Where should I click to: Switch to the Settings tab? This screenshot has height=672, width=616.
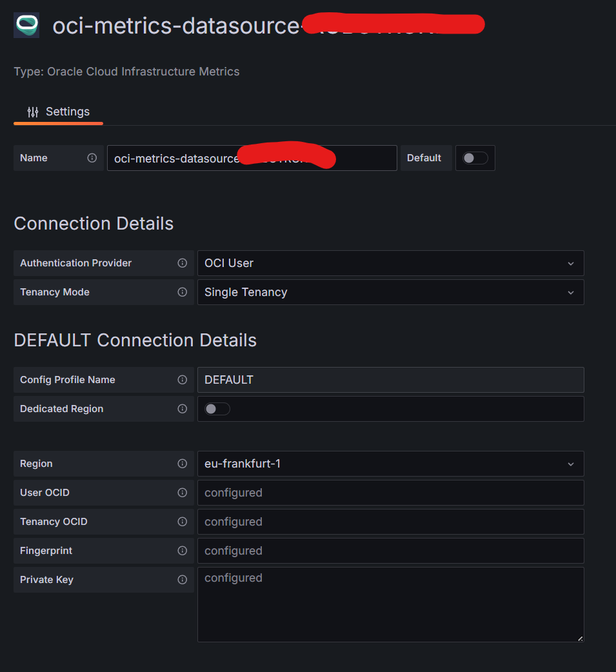(58, 111)
